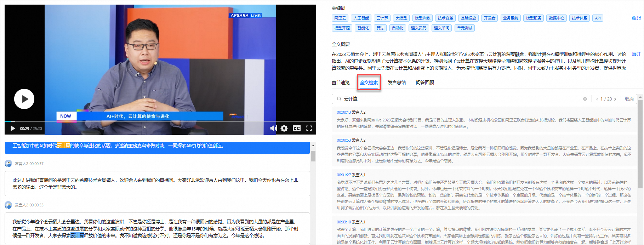644x245 pixels.
Task: Select the 单元测试 keyword tag
Action: click(465, 28)
